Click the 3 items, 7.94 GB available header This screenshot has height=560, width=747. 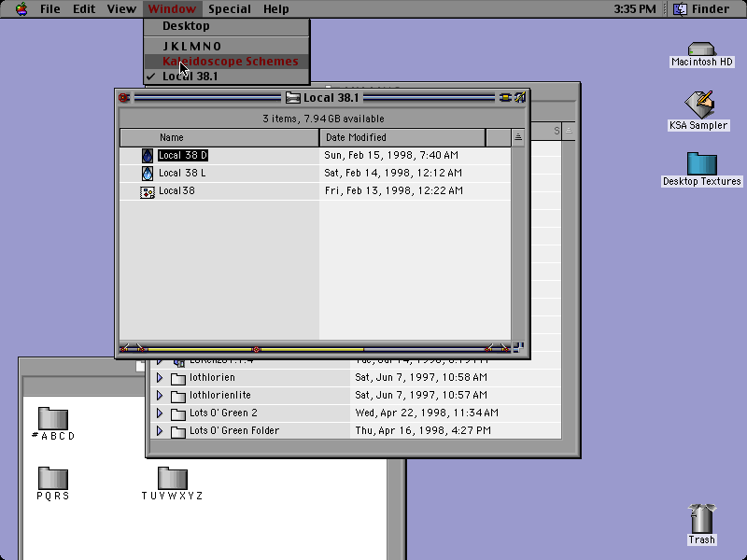pyautogui.click(x=323, y=119)
